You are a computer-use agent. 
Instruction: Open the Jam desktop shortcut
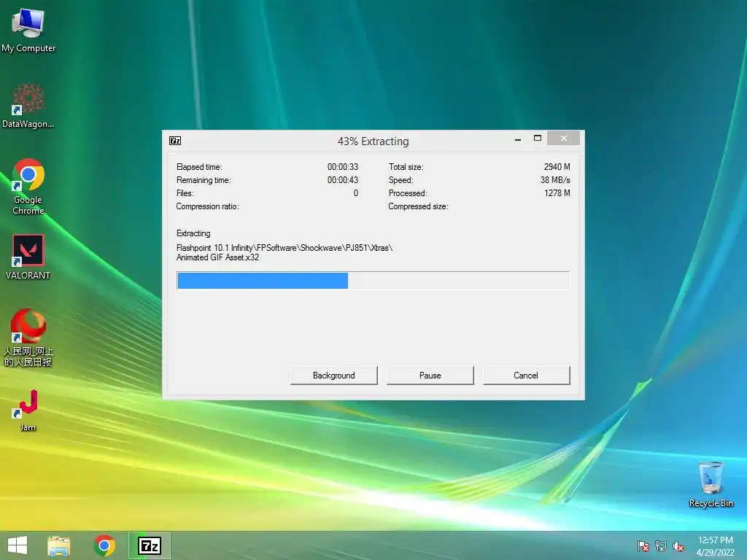[28, 411]
